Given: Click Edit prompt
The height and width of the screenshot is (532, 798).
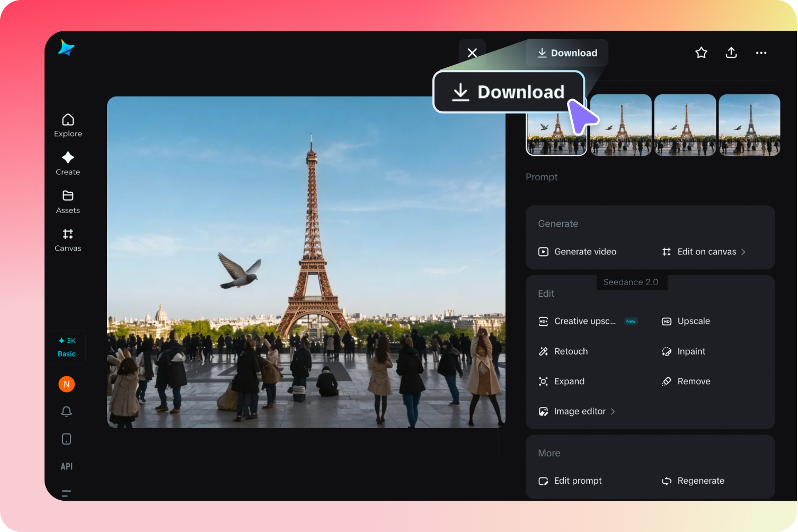Looking at the screenshot, I should (570, 481).
